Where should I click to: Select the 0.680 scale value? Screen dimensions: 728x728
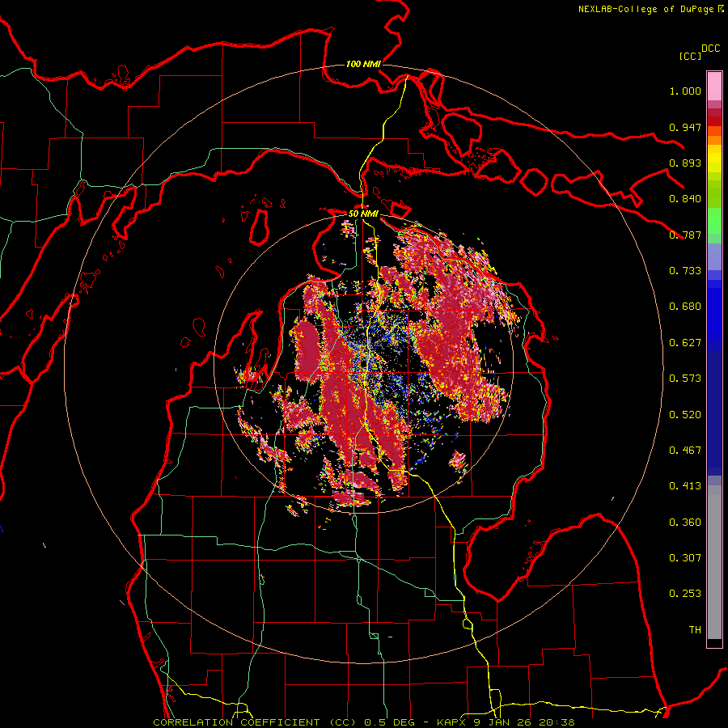685,307
